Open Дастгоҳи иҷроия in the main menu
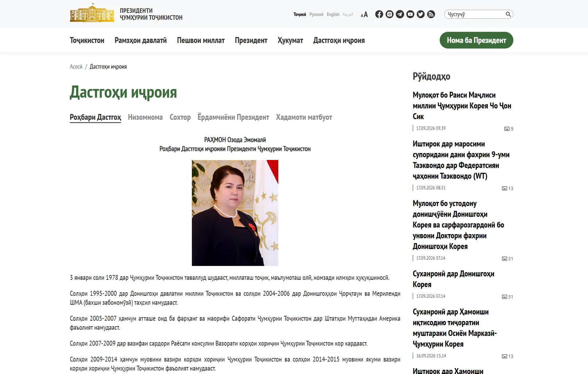This screenshot has height=374, width=588. coord(339,41)
